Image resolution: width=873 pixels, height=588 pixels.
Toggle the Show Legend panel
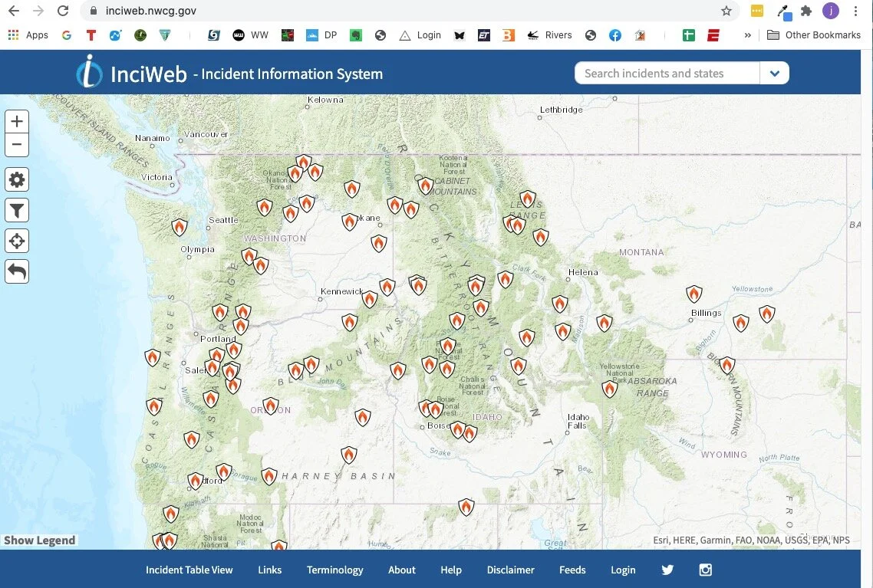(x=40, y=540)
